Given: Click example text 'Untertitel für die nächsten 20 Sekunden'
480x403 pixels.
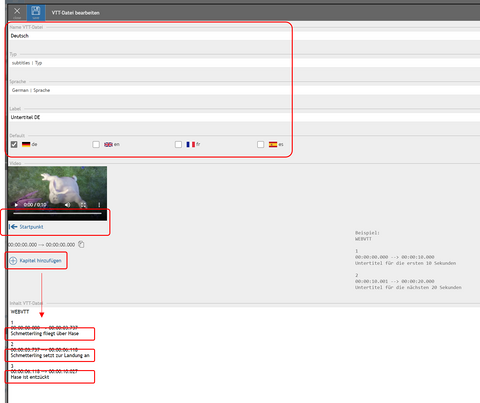Looking at the screenshot, I should (408, 287).
